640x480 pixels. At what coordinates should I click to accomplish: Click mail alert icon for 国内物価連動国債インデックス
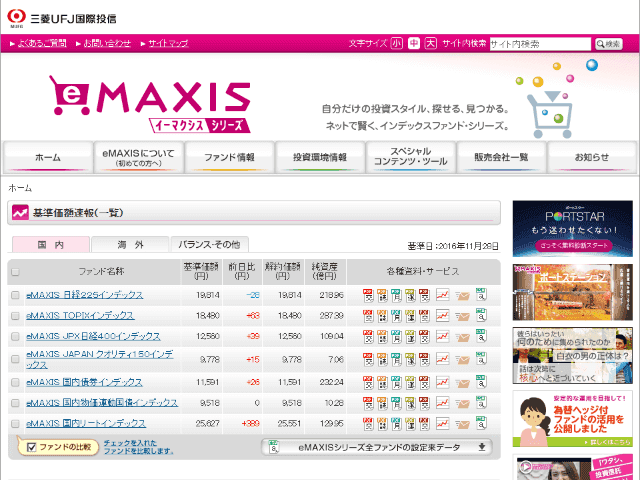point(462,404)
